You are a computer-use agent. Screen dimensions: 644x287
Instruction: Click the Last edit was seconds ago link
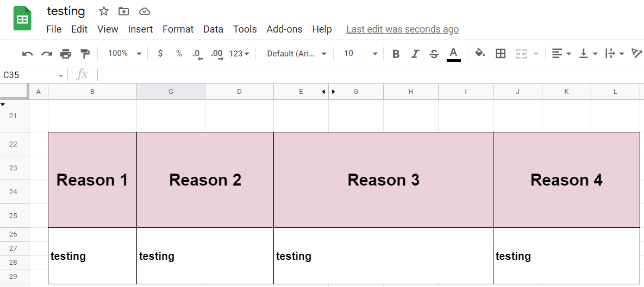tap(403, 29)
